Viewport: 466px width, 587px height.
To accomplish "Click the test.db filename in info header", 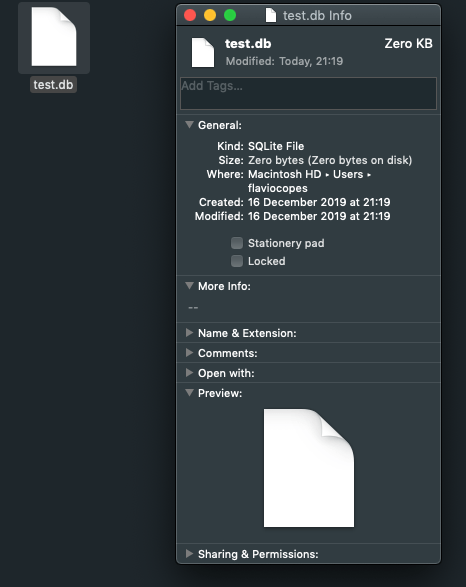I will pyautogui.click(x=248, y=44).
